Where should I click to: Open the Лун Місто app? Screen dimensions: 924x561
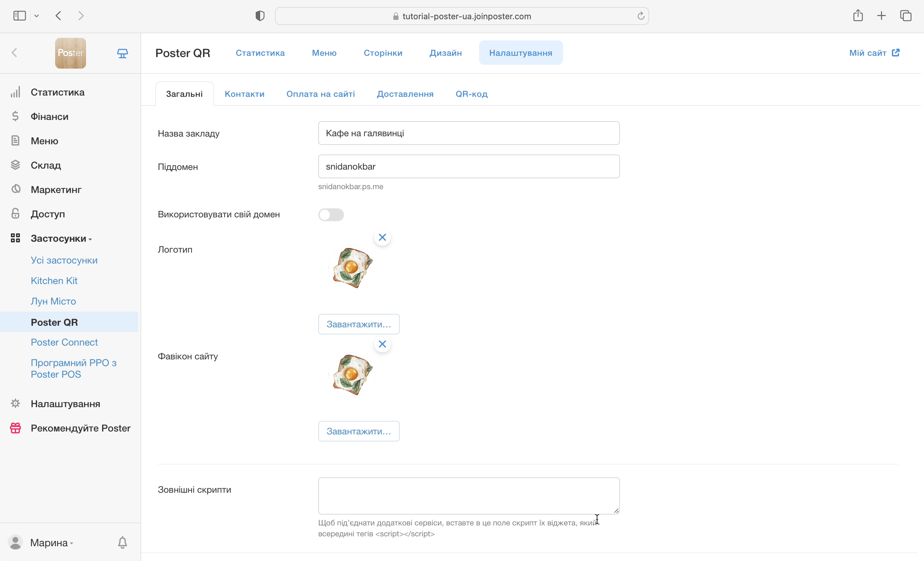coord(53,301)
